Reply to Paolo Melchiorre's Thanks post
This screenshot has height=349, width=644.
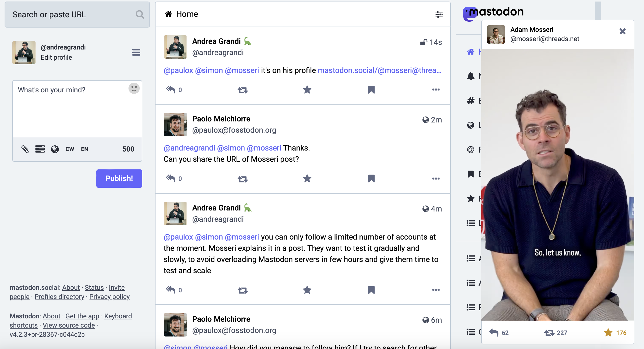(171, 179)
